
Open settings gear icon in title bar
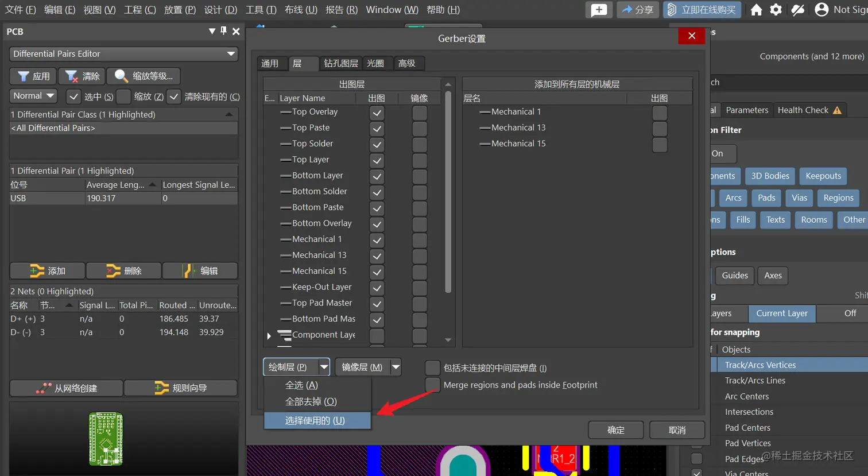point(776,10)
